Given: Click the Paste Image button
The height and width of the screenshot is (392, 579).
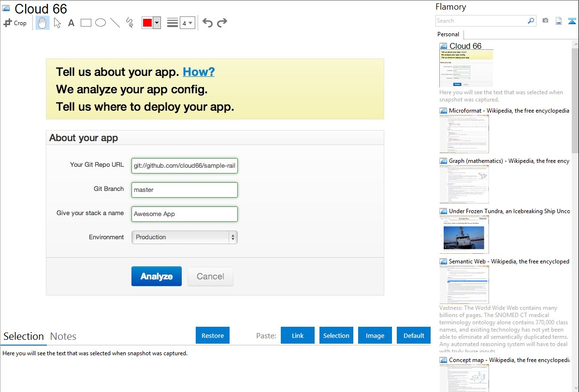Looking at the screenshot, I should pyautogui.click(x=375, y=335).
